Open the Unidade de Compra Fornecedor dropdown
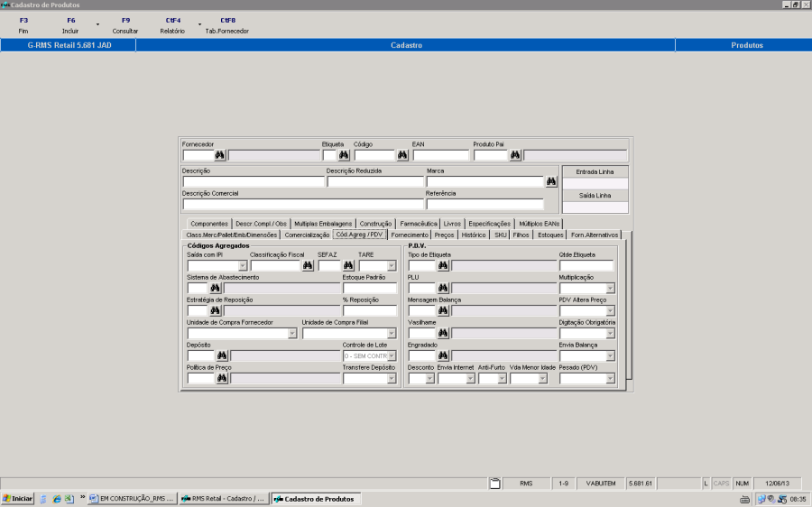Viewport: 812px width, 507px height. click(291, 334)
